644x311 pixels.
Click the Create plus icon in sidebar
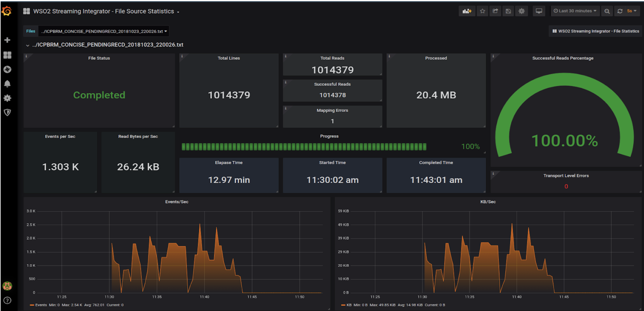7,40
